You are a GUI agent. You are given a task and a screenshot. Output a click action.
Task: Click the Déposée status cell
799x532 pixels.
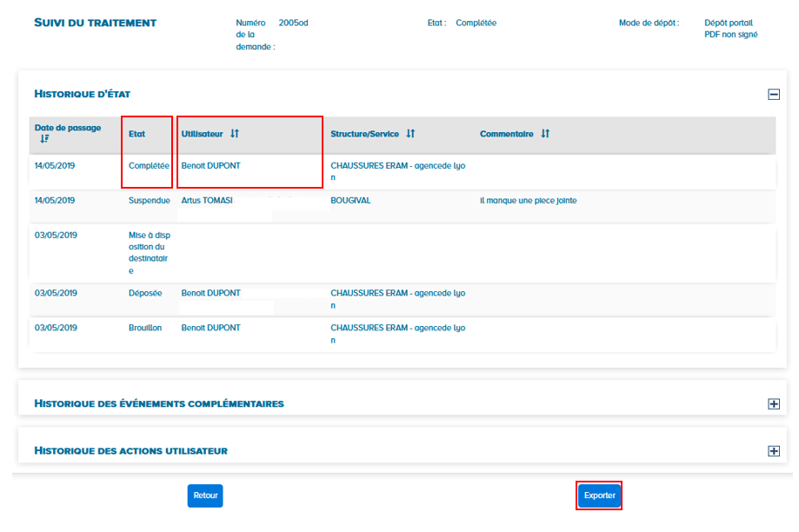click(x=145, y=293)
